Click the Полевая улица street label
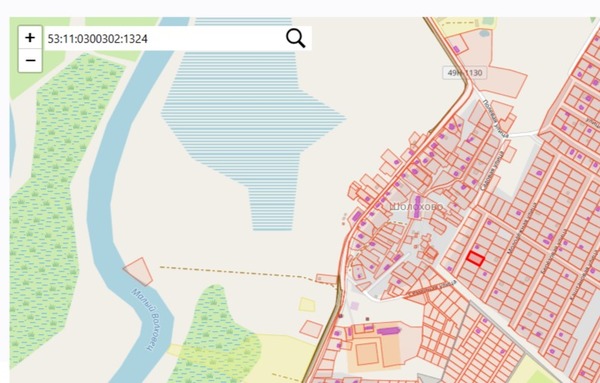 click(496, 119)
